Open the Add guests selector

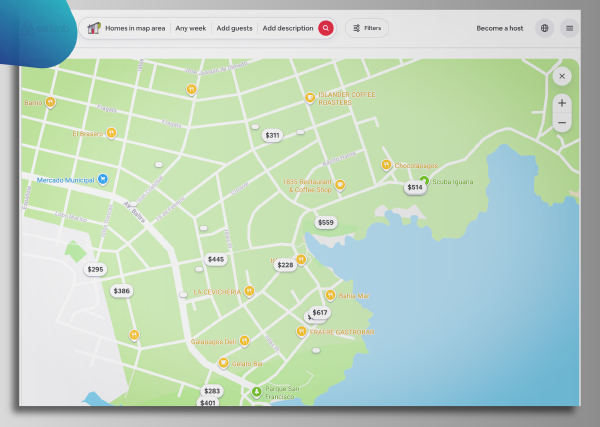pos(234,28)
